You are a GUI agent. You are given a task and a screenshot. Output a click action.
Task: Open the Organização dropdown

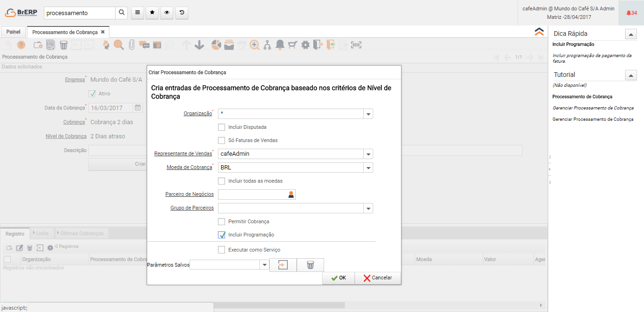(x=368, y=114)
